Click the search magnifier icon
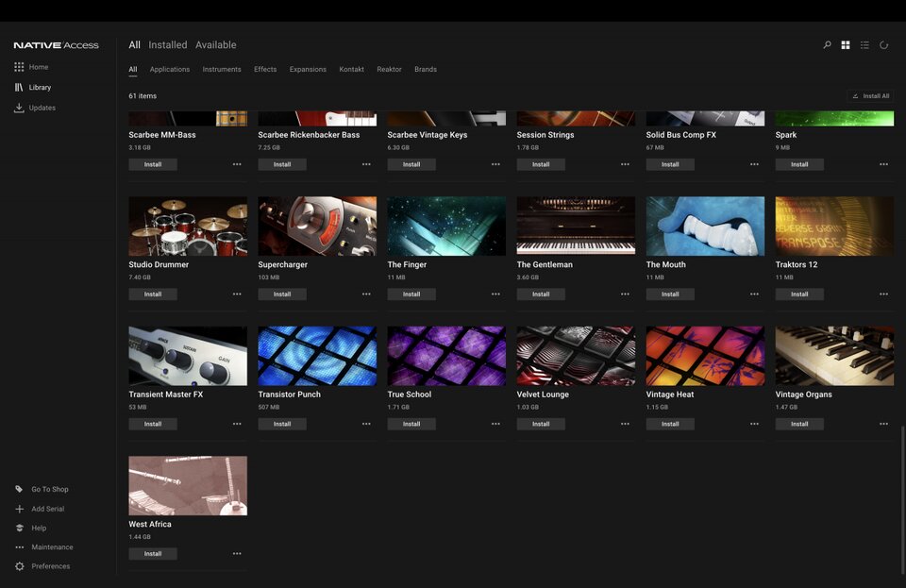 click(x=826, y=44)
